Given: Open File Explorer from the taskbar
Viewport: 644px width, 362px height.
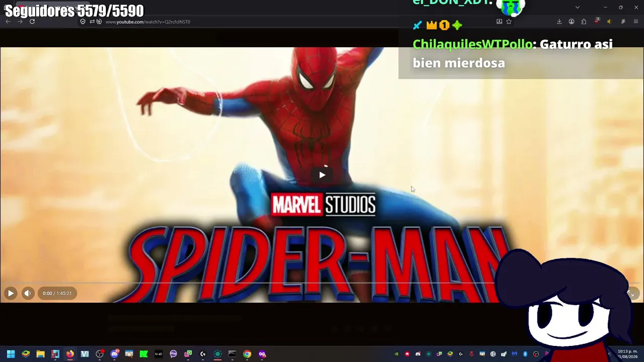Looking at the screenshot, I should pyautogui.click(x=40, y=354).
